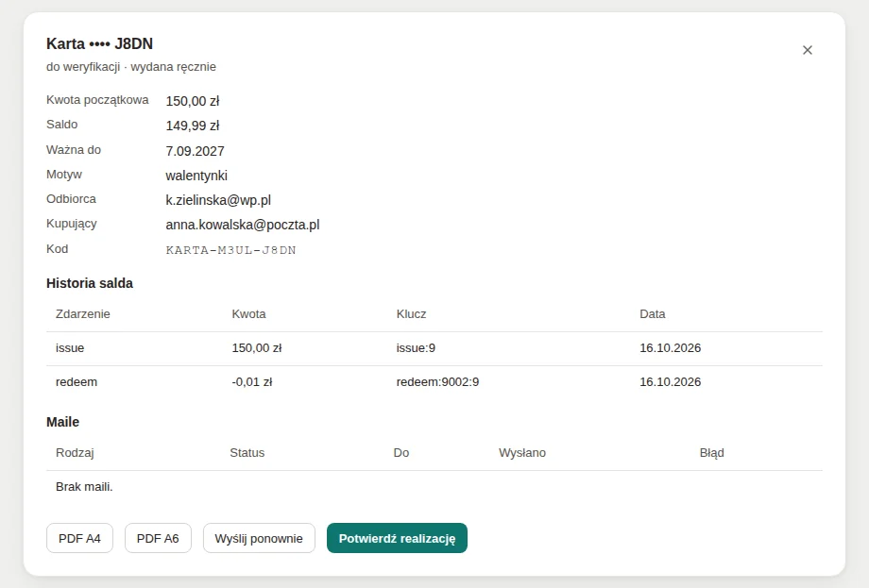Select the expiry date 7.09.2027
This screenshot has height=588, width=869.
196,151
